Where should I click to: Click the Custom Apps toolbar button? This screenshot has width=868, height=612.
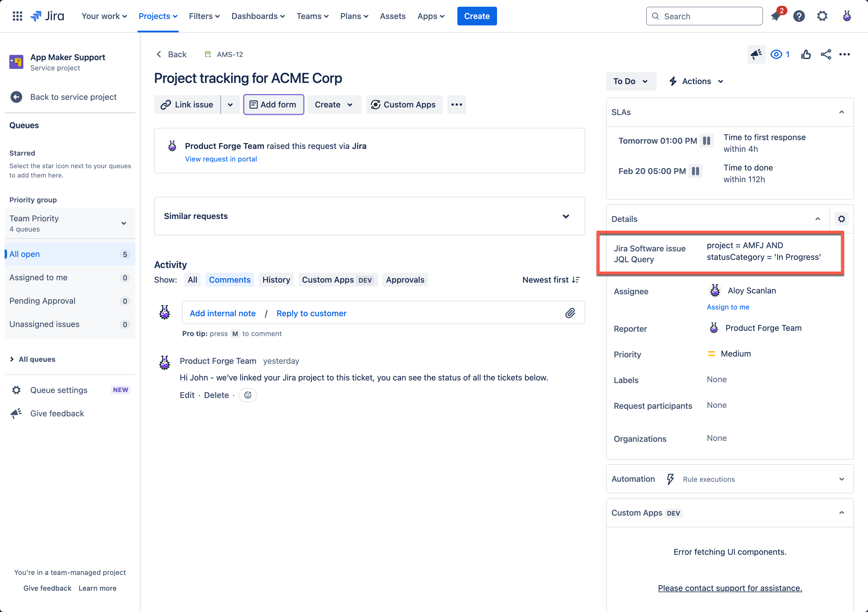pos(404,105)
